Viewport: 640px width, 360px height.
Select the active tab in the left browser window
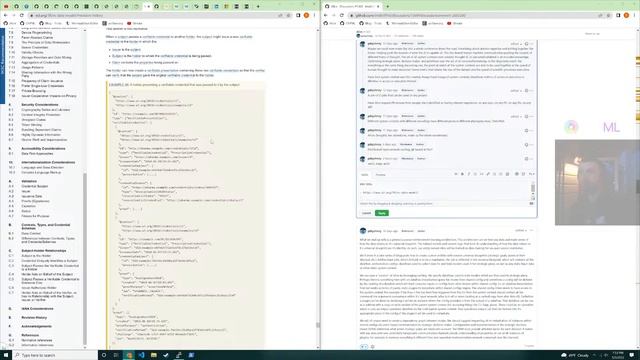147,7
